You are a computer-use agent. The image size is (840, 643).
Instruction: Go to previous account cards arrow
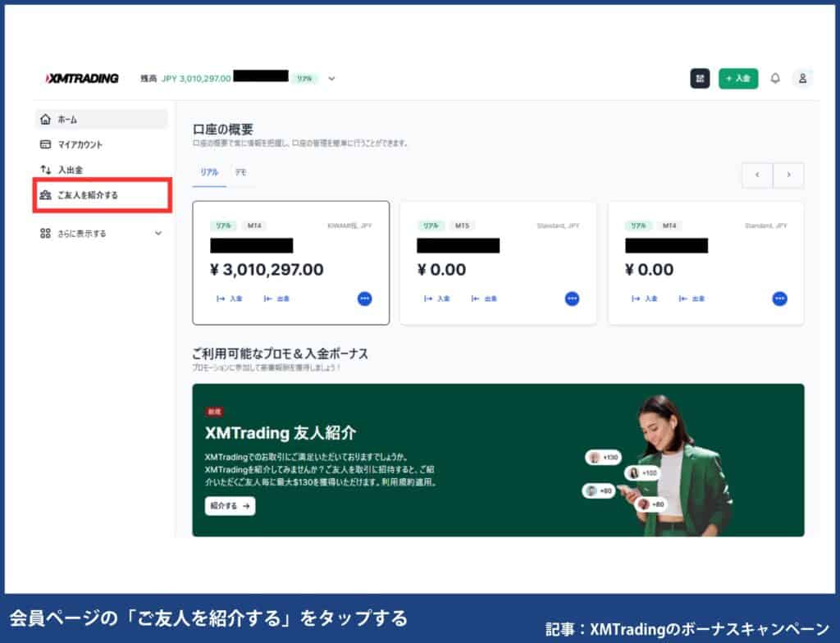(x=757, y=175)
